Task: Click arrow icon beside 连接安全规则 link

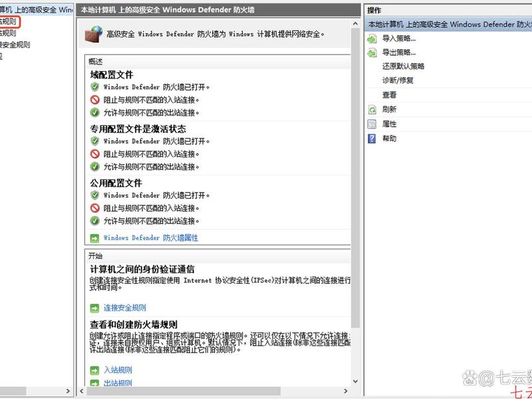Action: [94, 309]
